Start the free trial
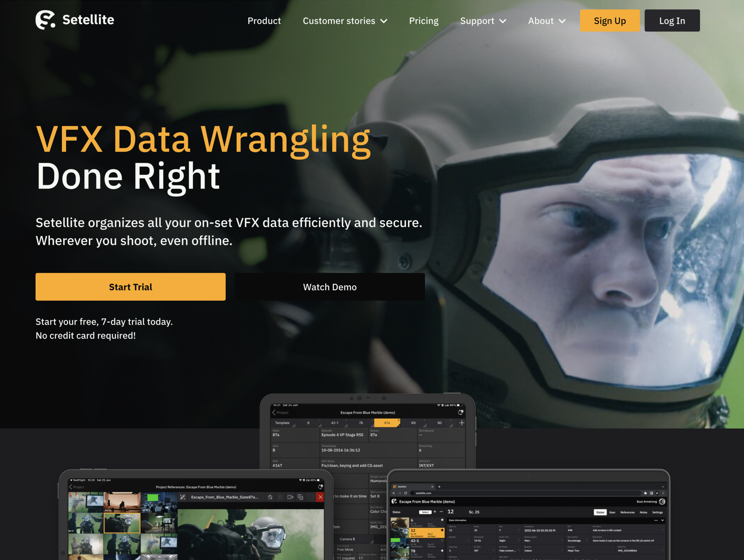 131,287
